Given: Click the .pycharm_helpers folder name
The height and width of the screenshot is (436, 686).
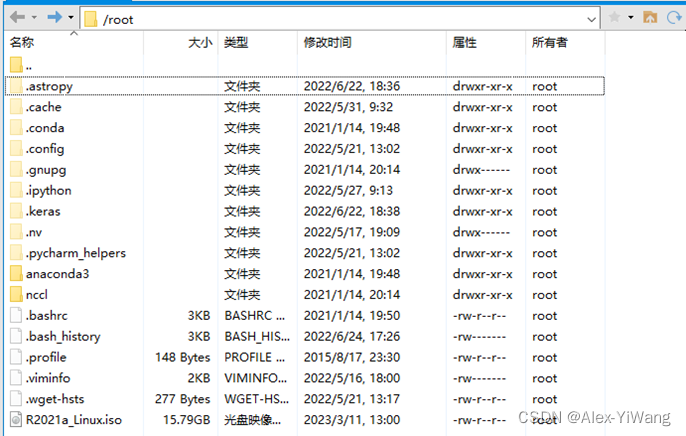Looking at the screenshot, I should click(75, 254).
